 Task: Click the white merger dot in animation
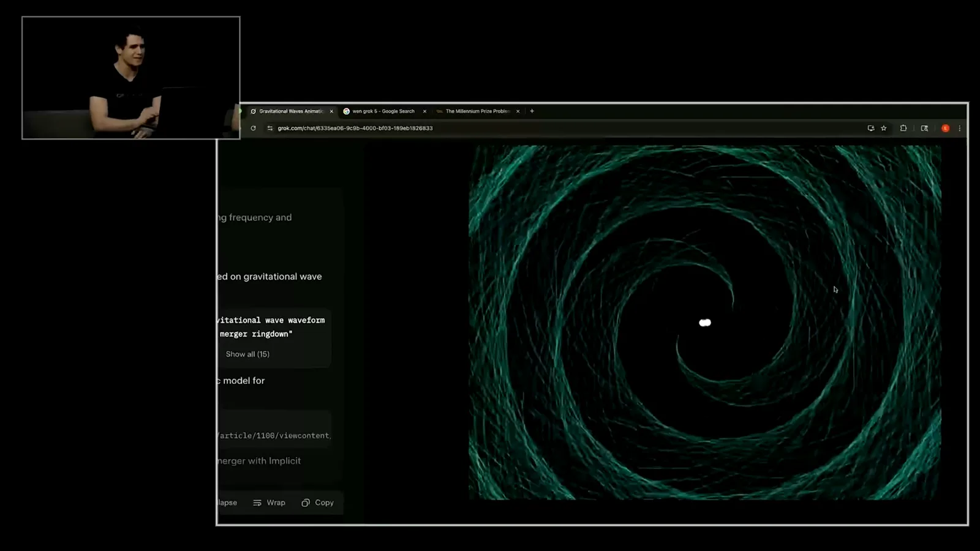[705, 323]
